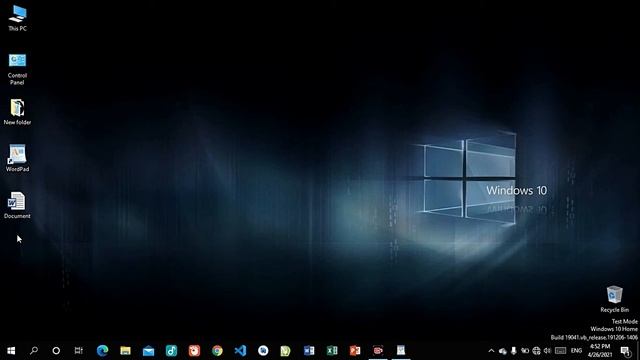Open the Mail app from taskbar
The height and width of the screenshot is (360, 640).
148,350
